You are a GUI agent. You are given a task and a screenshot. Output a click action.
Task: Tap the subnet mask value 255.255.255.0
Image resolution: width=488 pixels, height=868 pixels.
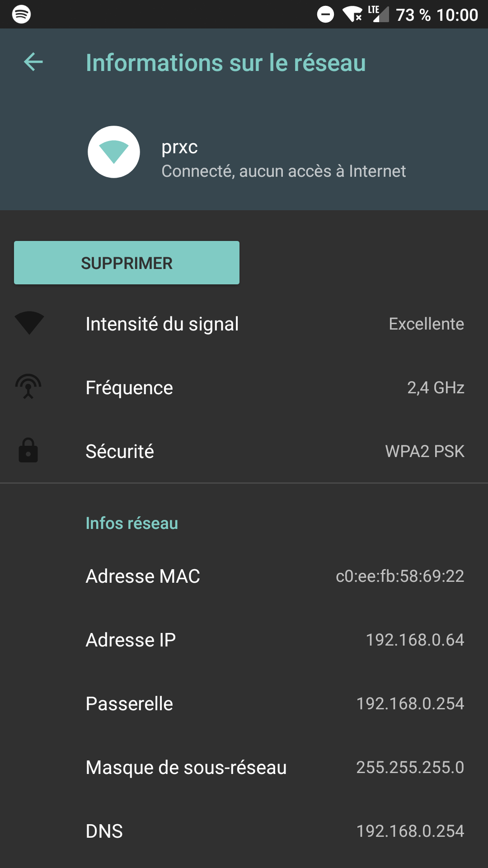click(x=410, y=767)
